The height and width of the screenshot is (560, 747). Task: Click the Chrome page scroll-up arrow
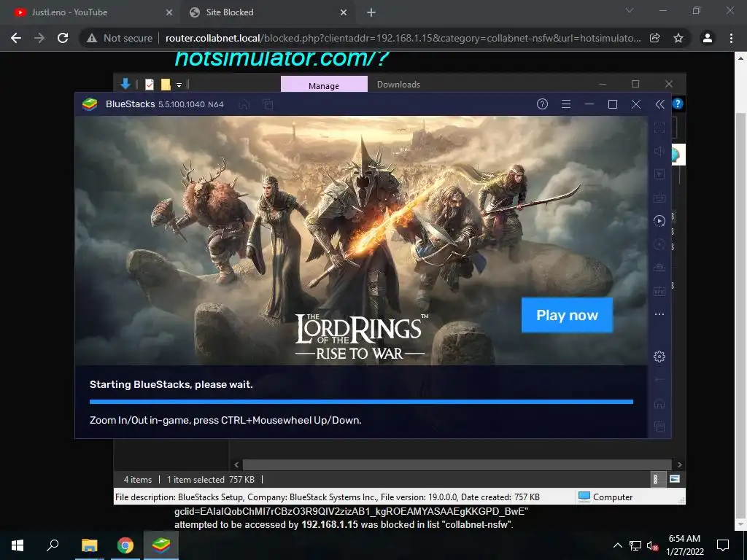pos(740,58)
